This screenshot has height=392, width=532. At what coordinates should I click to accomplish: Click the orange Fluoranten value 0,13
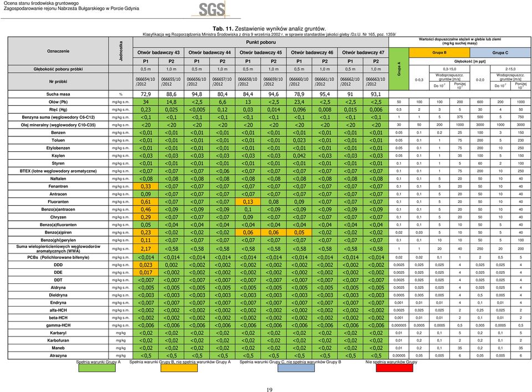tap(248, 202)
